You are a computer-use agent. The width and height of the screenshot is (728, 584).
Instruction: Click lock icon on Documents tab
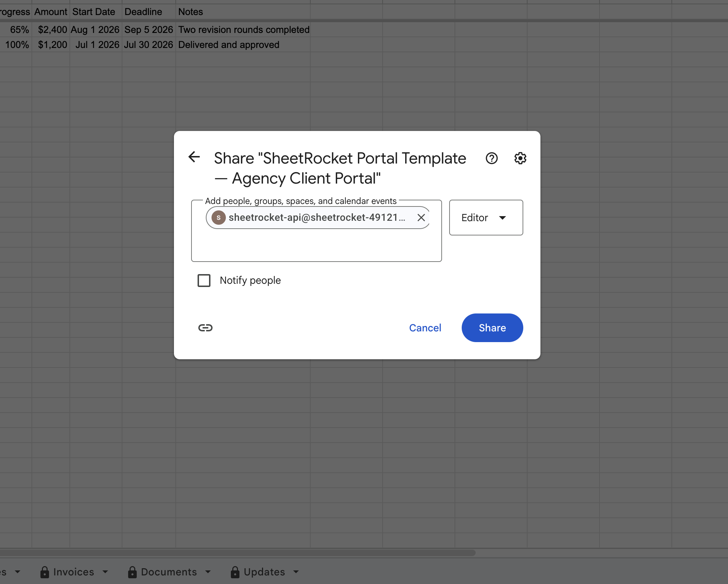(132, 572)
